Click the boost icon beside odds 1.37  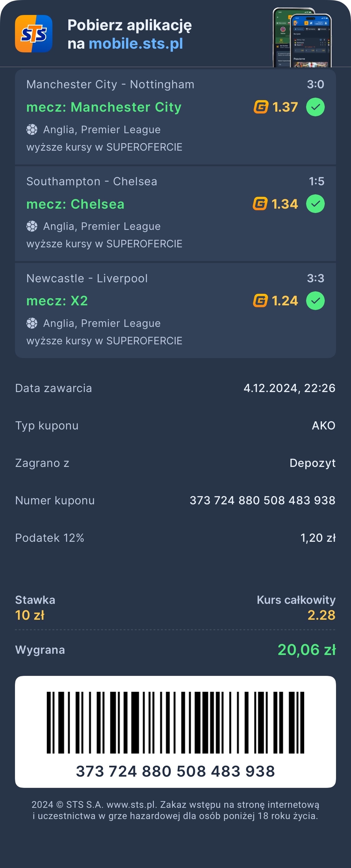click(261, 107)
